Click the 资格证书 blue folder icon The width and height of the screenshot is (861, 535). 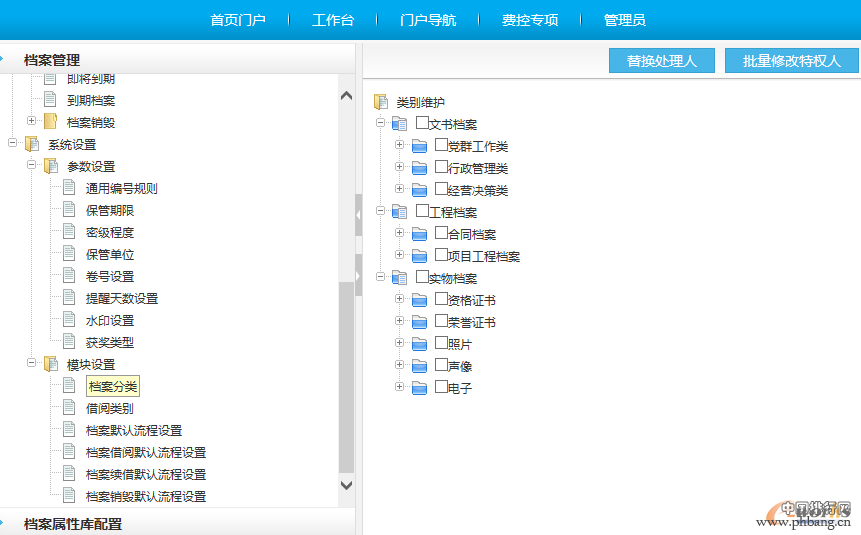pos(420,300)
